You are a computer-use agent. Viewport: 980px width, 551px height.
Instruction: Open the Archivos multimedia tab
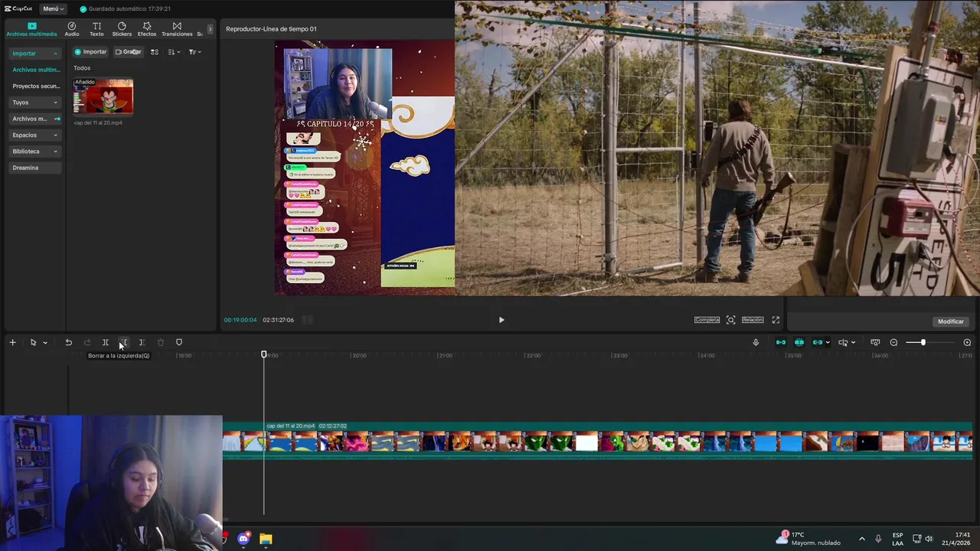pos(31,29)
